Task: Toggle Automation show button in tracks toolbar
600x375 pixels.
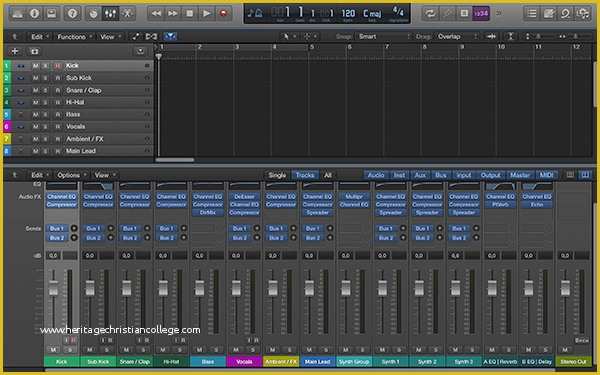Action: coord(135,37)
